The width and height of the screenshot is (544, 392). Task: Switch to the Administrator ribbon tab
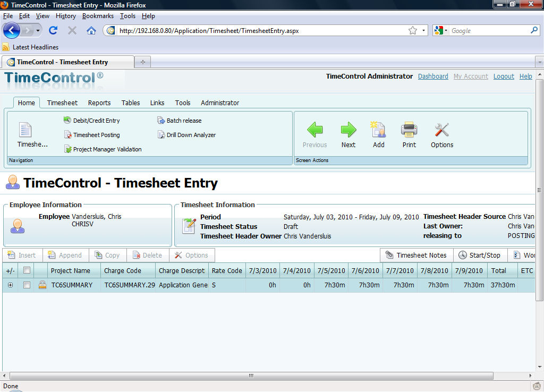tap(220, 103)
